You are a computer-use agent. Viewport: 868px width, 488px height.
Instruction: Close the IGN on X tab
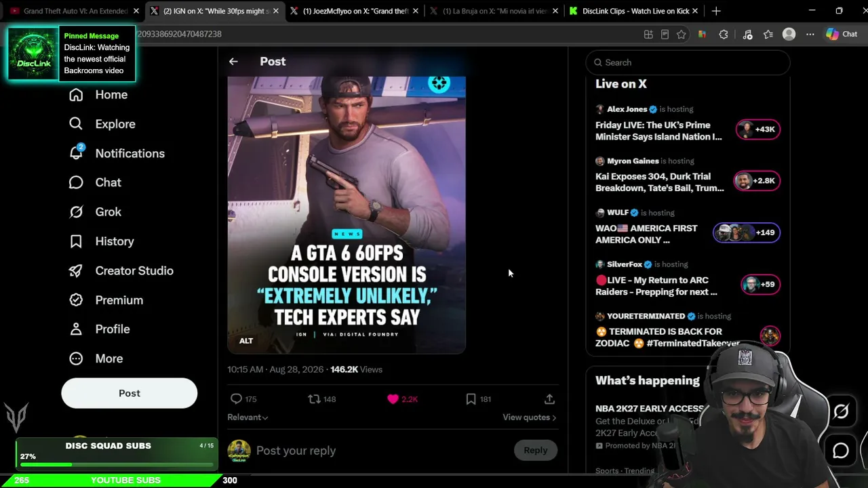[276, 11]
